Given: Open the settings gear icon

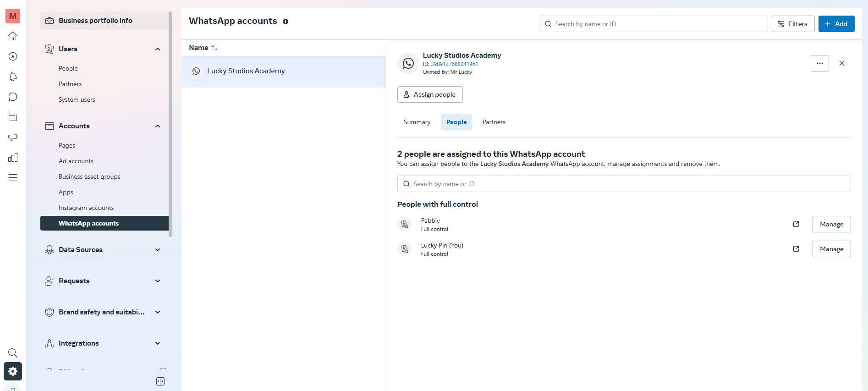Looking at the screenshot, I should [13, 371].
